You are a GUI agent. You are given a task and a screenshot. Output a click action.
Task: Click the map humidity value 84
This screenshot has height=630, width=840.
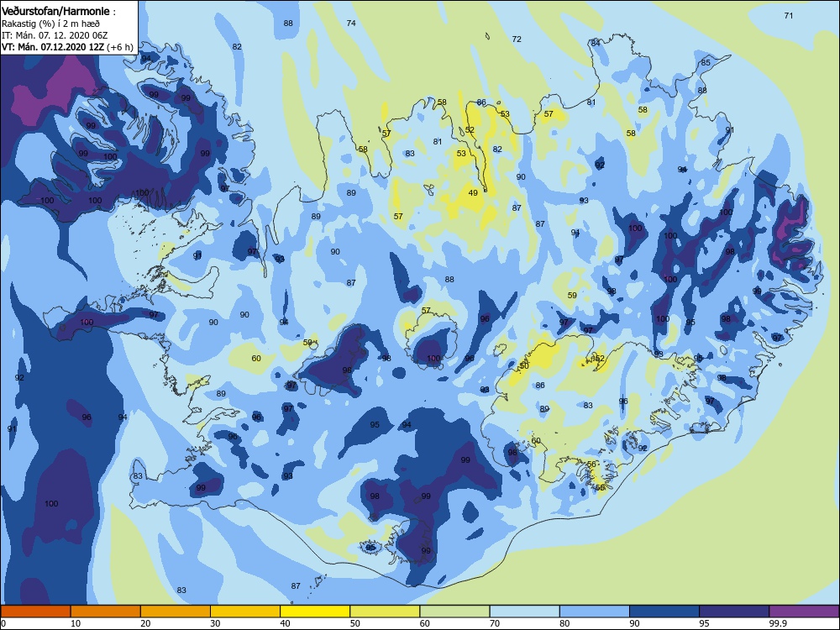click(x=596, y=43)
